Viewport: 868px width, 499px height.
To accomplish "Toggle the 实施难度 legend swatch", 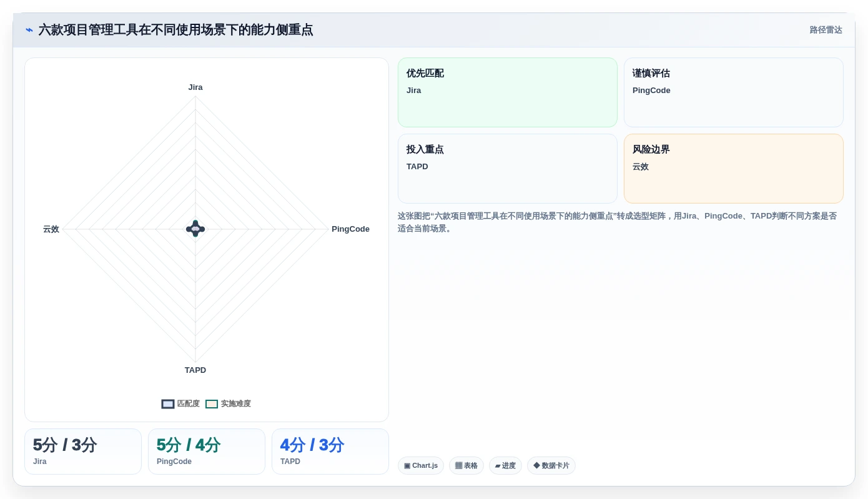I will coord(212,404).
